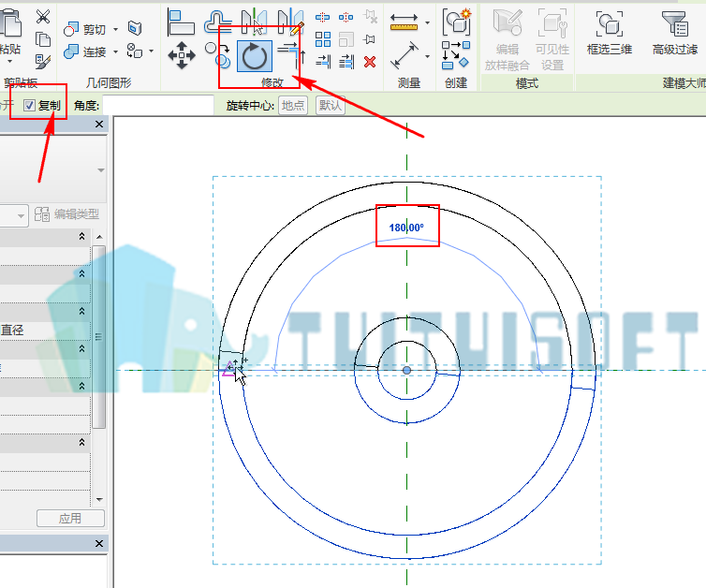The width and height of the screenshot is (706, 588).
Task: Select the Align tool
Action: [181, 22]
